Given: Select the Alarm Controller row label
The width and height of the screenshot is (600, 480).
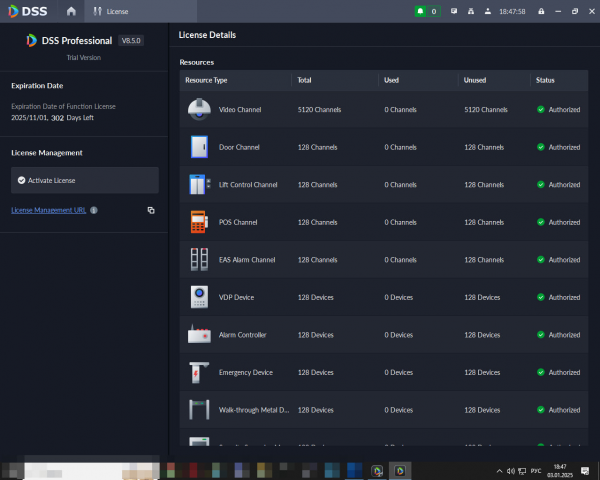Looking at the screenshot, I should [x=243, y=335].
